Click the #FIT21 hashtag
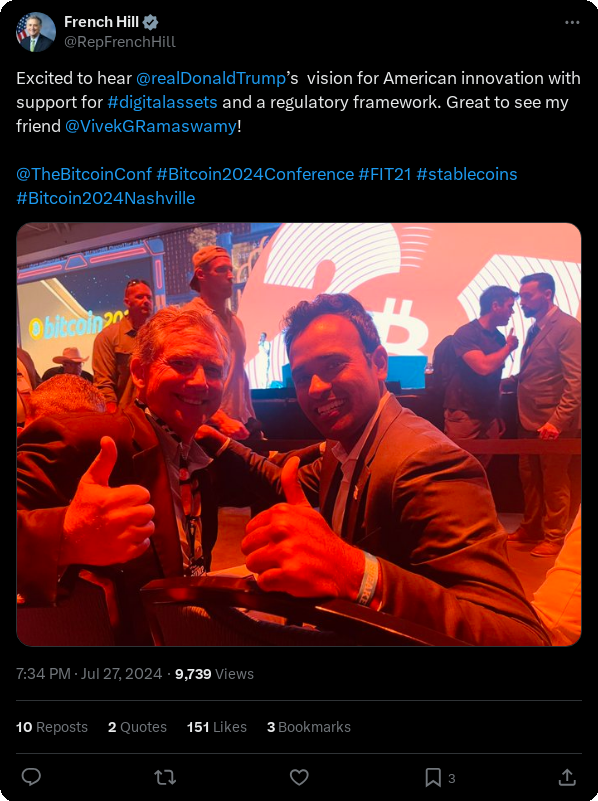Viewport: 598px width, 801px height. tap(385, 174)
